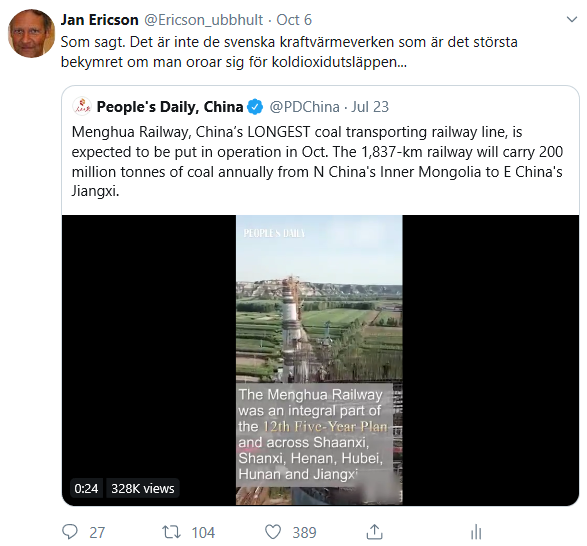Click the 0:24 video duration badge

86,488
